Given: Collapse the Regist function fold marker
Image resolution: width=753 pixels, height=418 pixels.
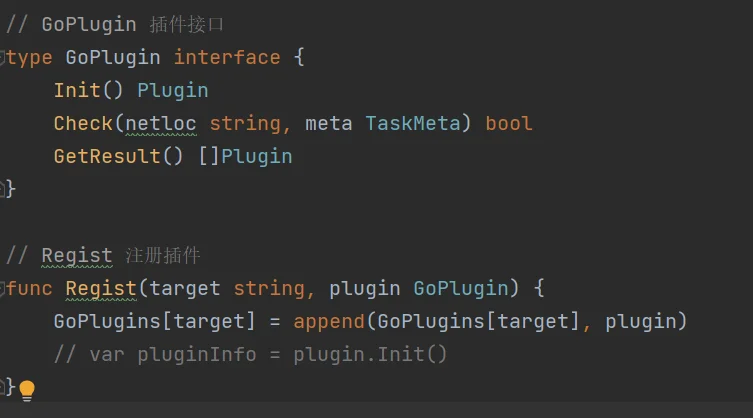Looking at the screenshot, I should coord(2,289).
